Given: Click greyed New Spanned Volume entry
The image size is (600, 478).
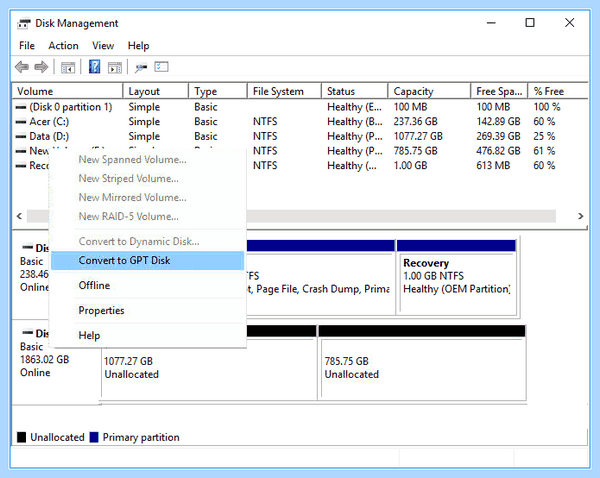Looking at the screenshot, I should tap(147, 160).
